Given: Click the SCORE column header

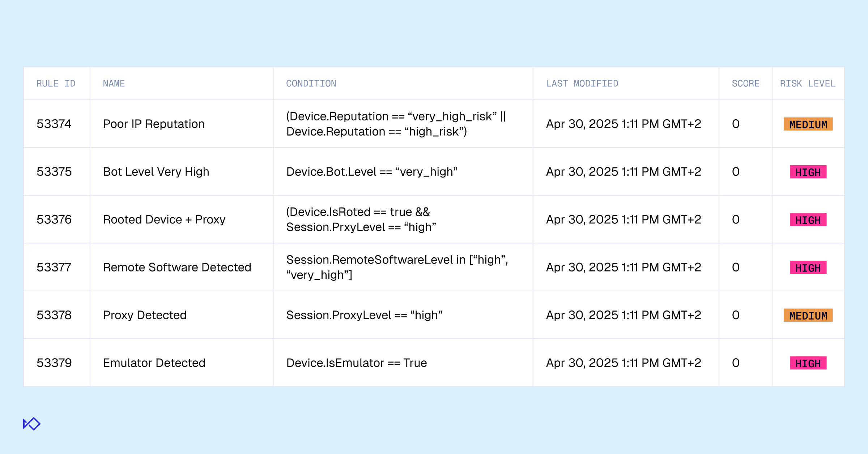Looking at the screenshot, I should tap(745, 83).
